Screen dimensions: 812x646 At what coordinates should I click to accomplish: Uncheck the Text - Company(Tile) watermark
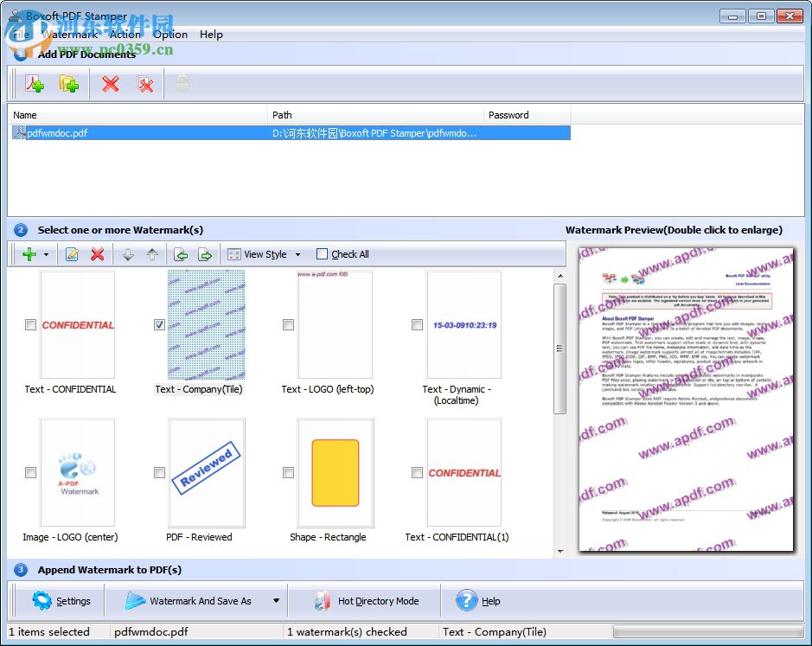[x=159, y=325]
